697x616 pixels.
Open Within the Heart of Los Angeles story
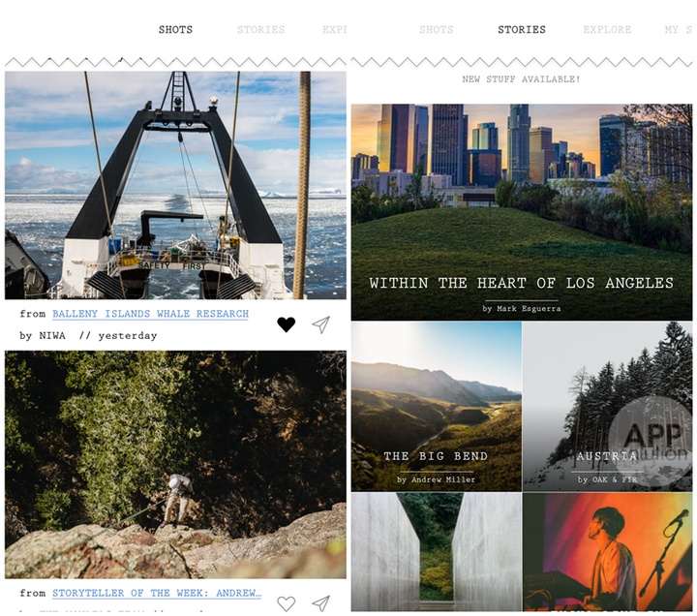[522, 212]
